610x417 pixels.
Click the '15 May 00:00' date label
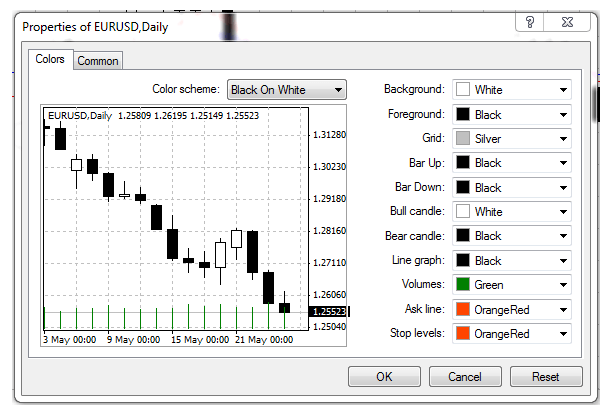[x=200, y=340]
